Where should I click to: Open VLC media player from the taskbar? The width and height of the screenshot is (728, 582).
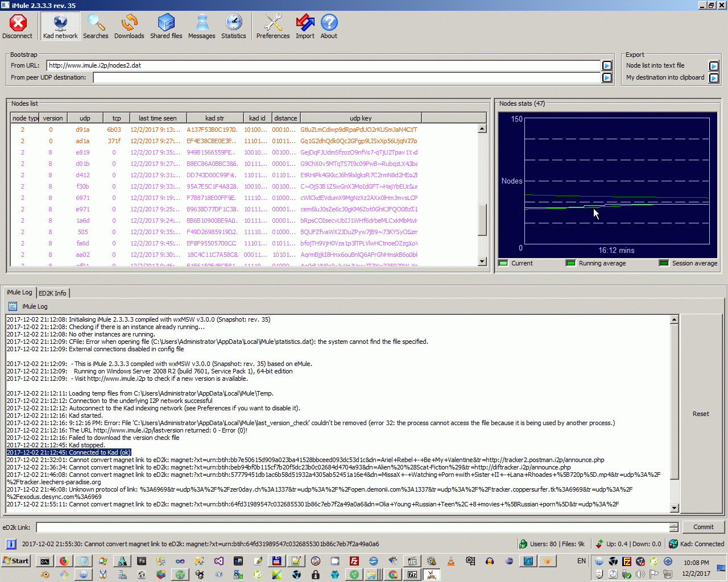coord(451,561)
